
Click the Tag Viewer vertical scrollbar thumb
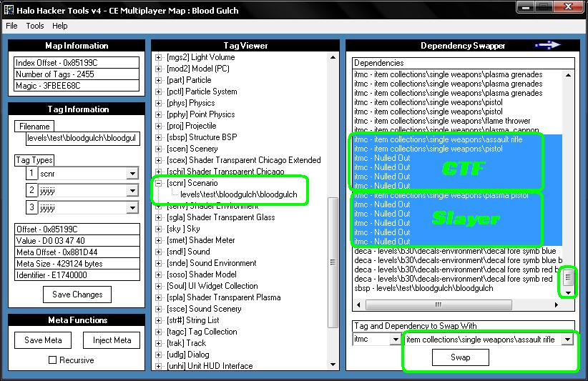[333, 262]
